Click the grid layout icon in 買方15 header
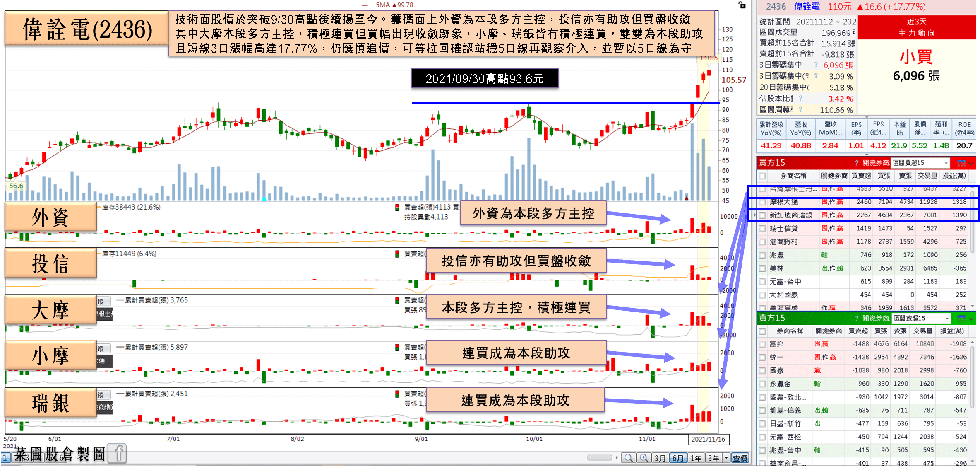The height and width of the screenshot is (476, 980). (x=961, y=163)
